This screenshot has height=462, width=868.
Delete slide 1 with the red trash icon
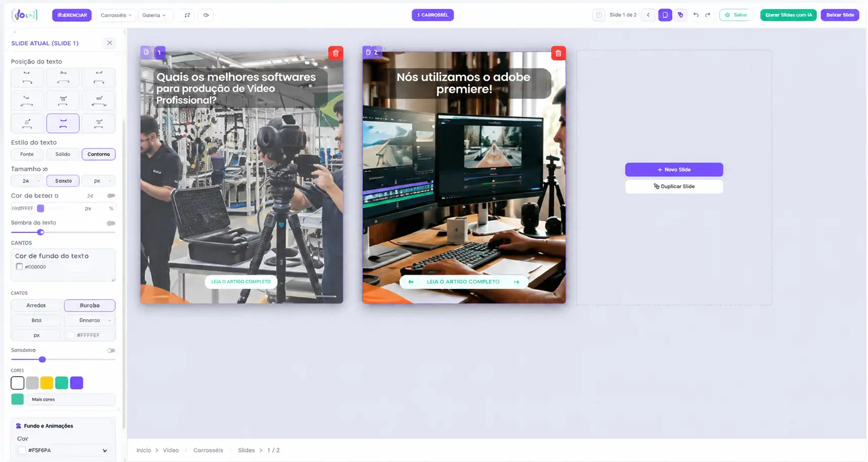[x=335, y=53]
